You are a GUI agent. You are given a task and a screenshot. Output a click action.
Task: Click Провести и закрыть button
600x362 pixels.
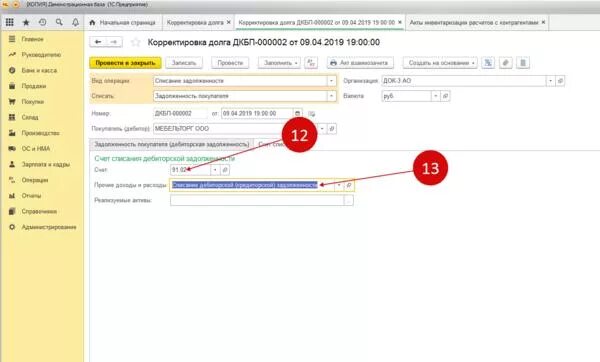pos(126,63)
